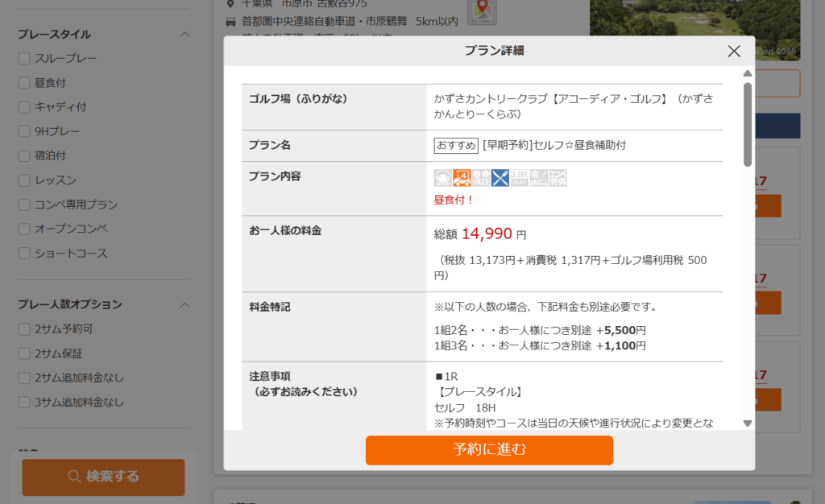Close the プラン詳細 dialog with X

tap(733, 51)
